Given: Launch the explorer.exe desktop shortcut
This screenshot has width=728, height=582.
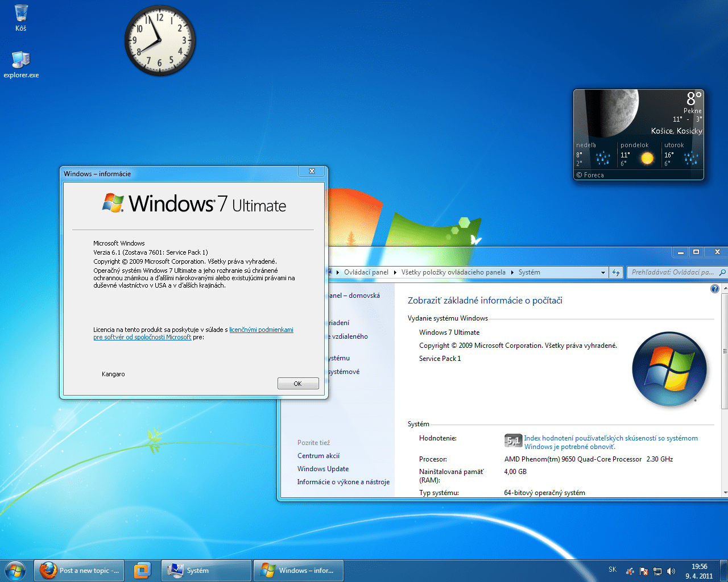Looking at the screenshot, I should coord(20,60).
